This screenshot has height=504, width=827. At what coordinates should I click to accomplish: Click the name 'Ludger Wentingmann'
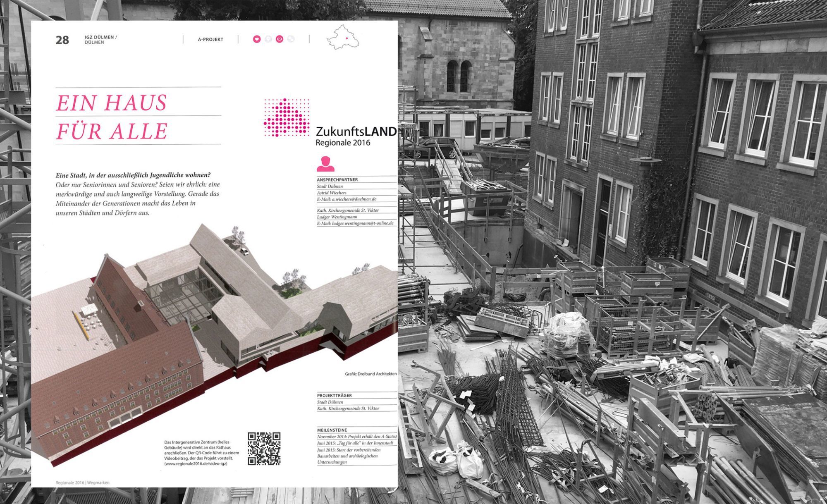(x=337, y=217)
